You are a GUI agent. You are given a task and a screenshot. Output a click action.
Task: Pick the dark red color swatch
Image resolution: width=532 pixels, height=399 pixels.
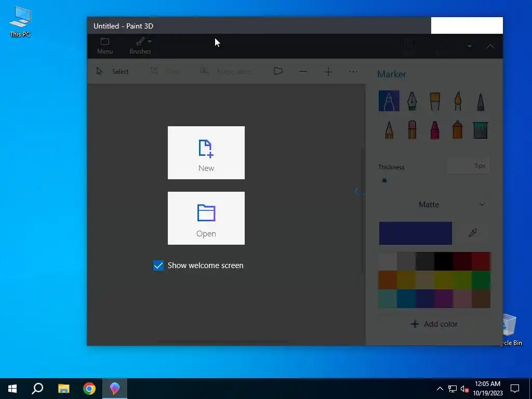(462, 261)
